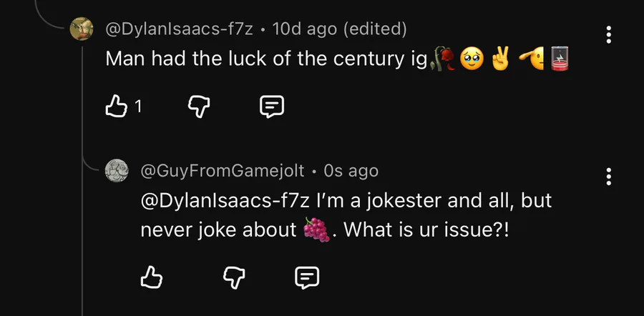This screenshot has height=316, width=644.
Task: Click the low battery emoji
Action: 559,60
